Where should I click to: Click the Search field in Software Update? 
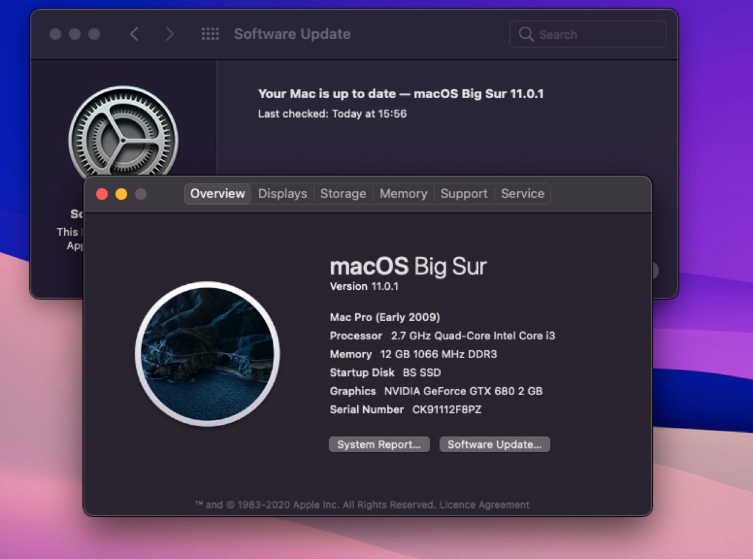coord(588,35)
